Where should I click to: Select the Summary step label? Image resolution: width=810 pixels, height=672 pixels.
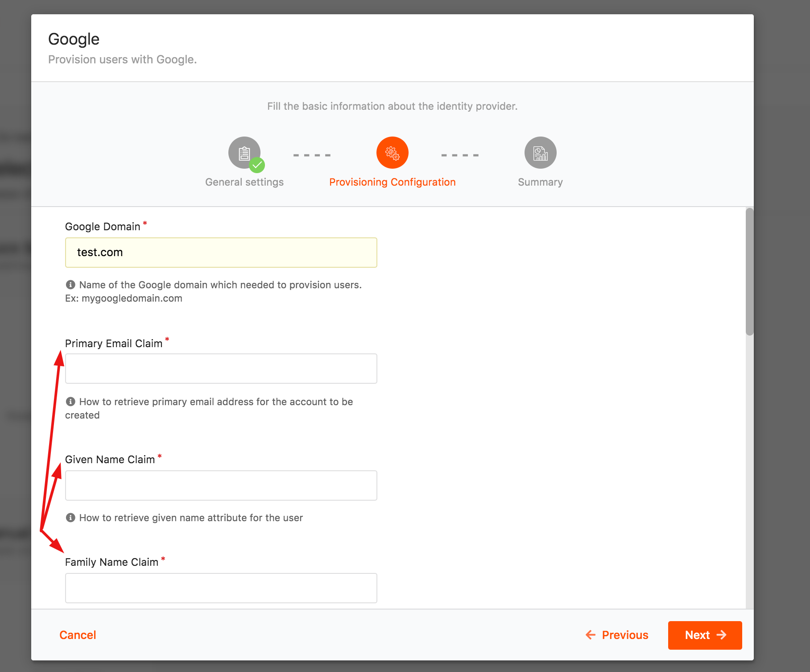coord(541,182)
